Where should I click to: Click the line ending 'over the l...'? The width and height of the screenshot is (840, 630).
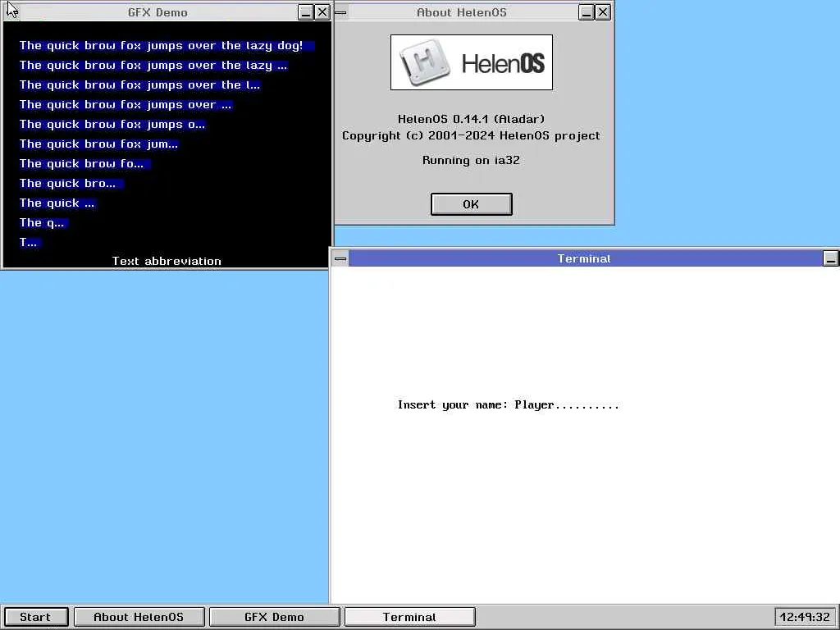(139, 85)
